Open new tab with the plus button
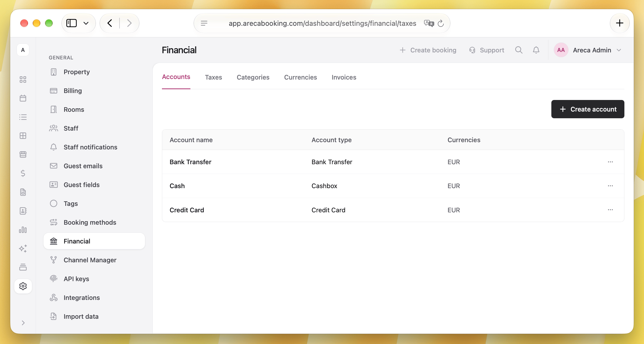The image size is (644, 344). [x=620, y=23]
